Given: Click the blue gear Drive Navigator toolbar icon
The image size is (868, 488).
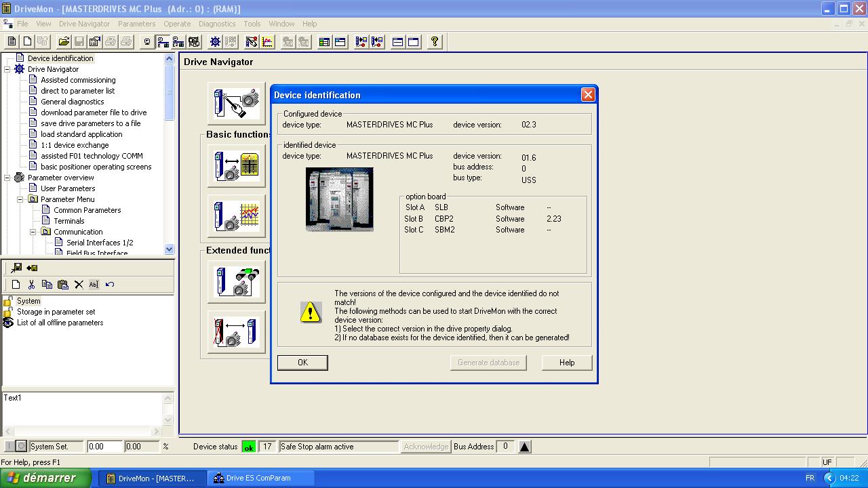Looking at the screenshot, I should coord(215,42).
